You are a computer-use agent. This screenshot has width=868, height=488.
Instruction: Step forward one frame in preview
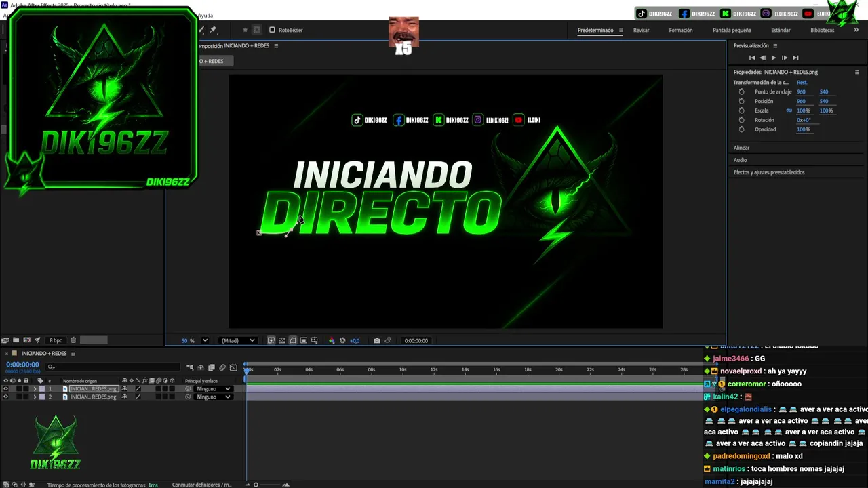point(785,58)
